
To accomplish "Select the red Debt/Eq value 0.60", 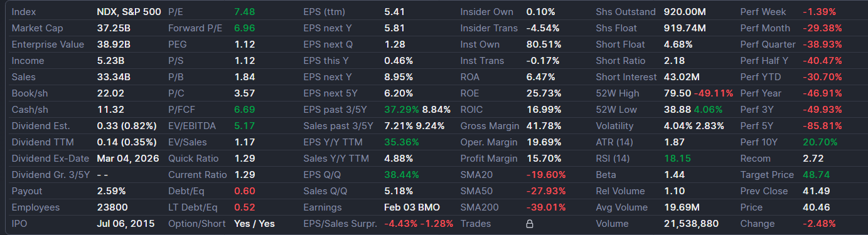I will coord(245,191).
